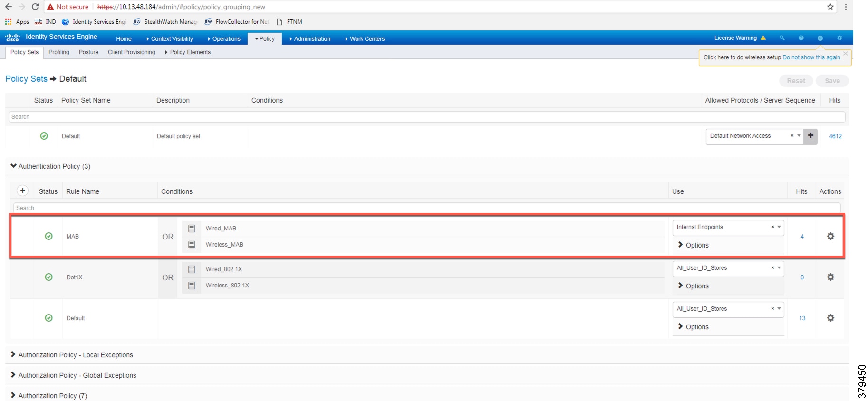Viewport: 868px width, 401px height.
Task: Add a new authentication rule plus icon
Action: (x=22, y=191)
